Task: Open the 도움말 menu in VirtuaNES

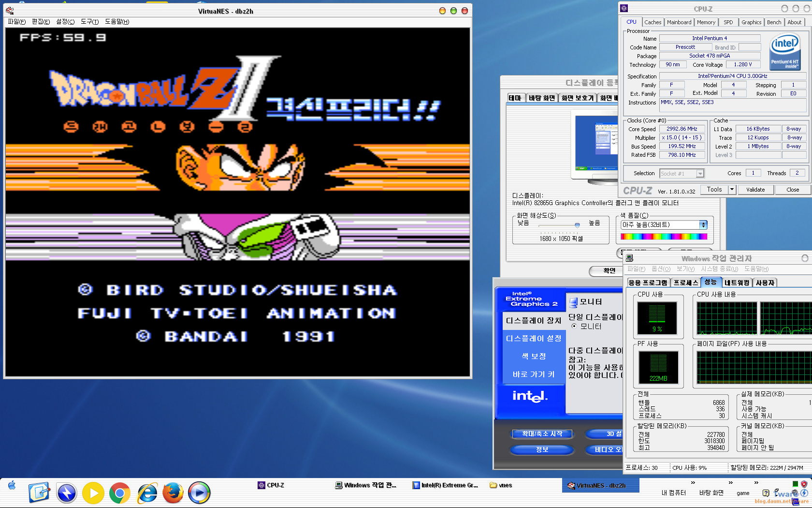Action: click(117, 22)
